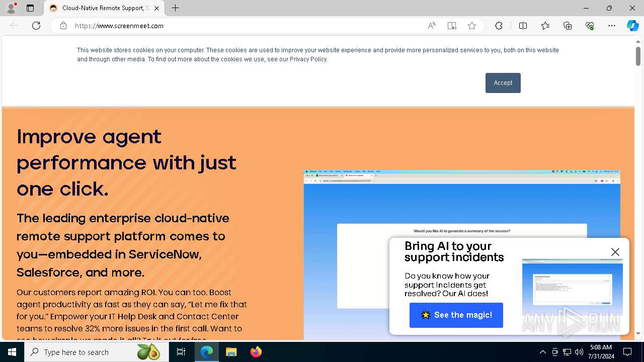
Task: Click the popup AI summary thumbnail
Action: [573, 288]
